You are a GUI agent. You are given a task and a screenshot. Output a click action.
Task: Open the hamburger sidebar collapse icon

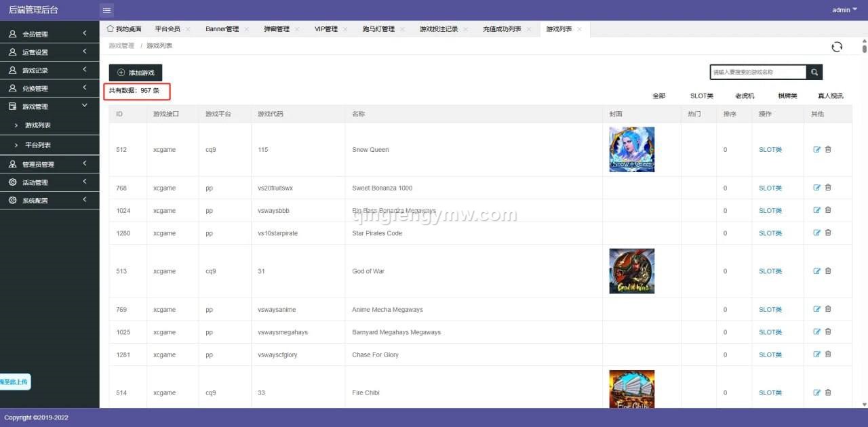[x=106, y=9]
